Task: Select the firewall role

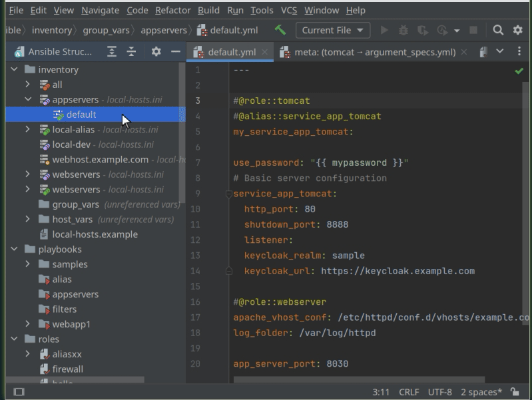Action: click(67, 369)
